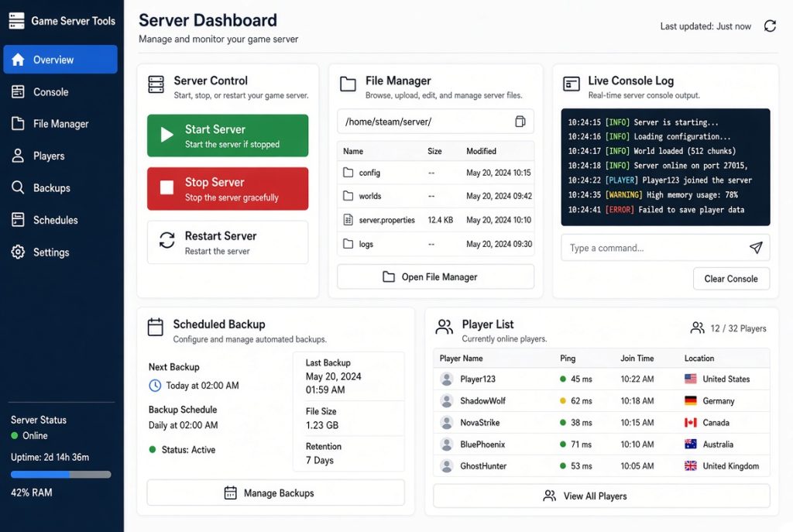Click the United States flag icon
This screenshot has width=793, height=532.
[690, 379]
